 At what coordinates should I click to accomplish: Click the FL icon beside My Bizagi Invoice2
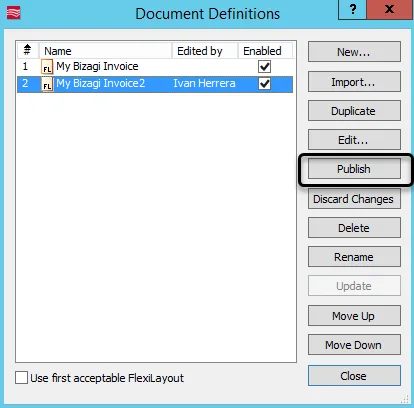(47, 84)
